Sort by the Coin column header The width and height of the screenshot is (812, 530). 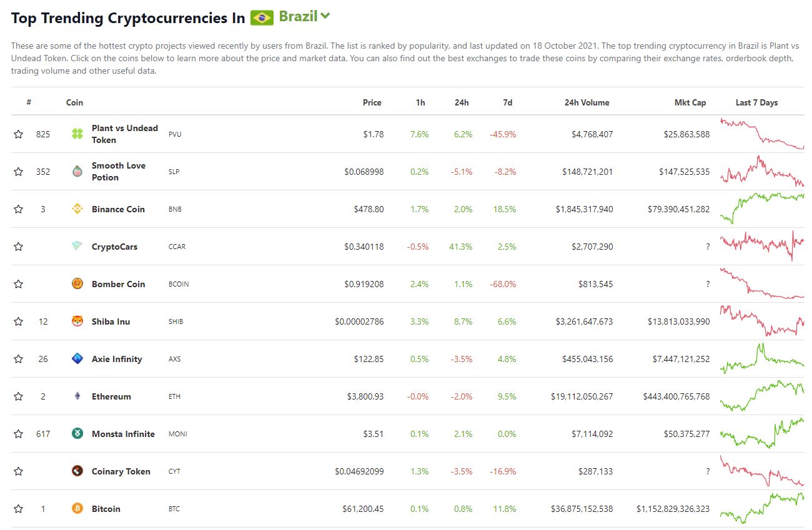74,102
